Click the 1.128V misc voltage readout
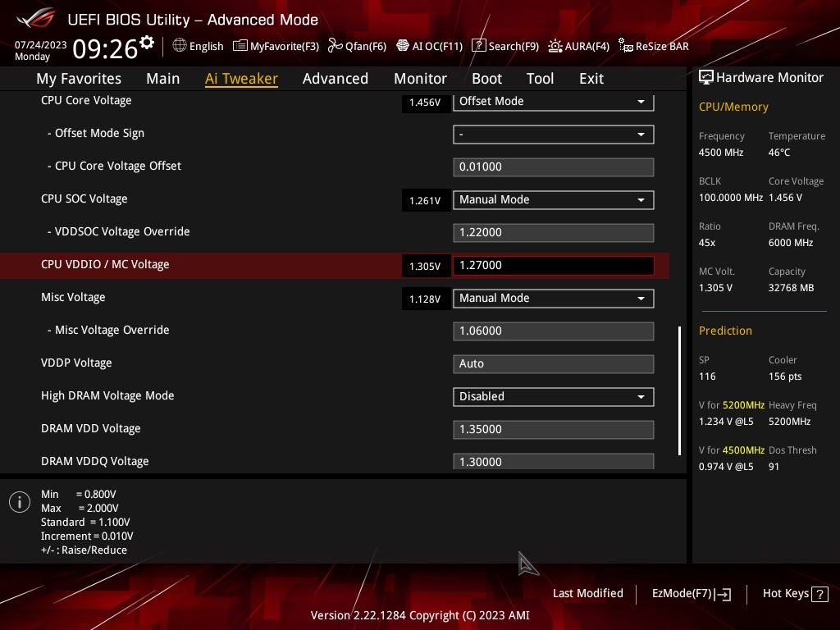Screen dimensions: 840x630 click(426, 299)
